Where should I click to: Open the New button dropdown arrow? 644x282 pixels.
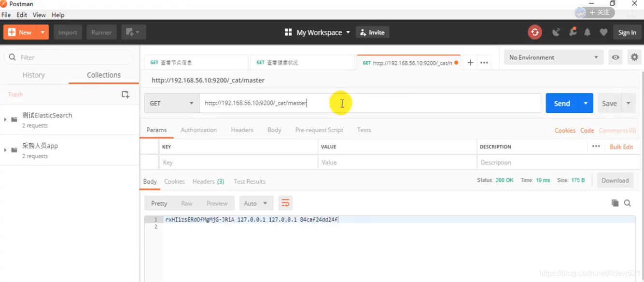tap(42, 32)
